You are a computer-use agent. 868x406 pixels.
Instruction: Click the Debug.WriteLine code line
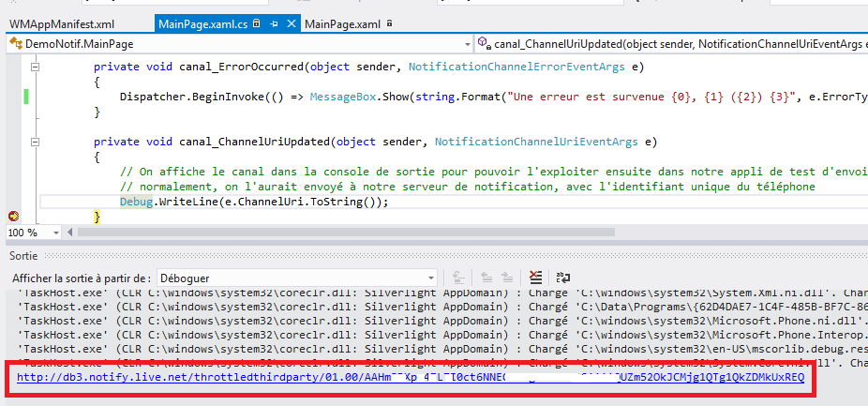point(253,202)
